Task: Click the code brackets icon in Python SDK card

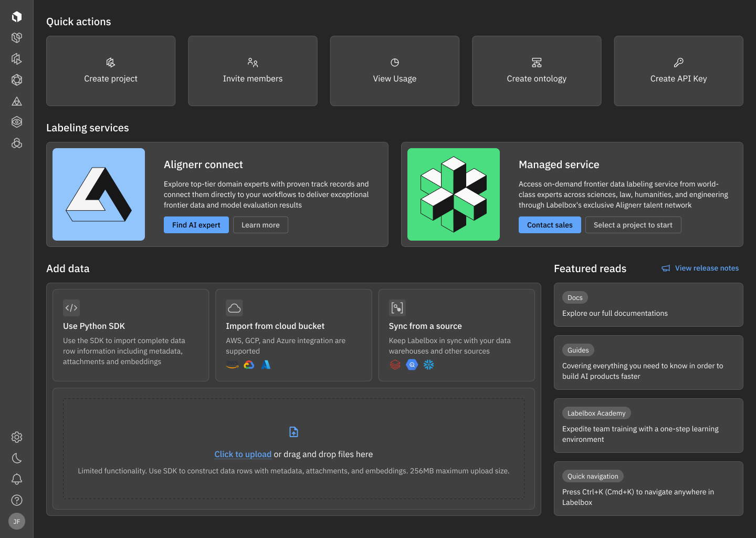Action: 71,308
